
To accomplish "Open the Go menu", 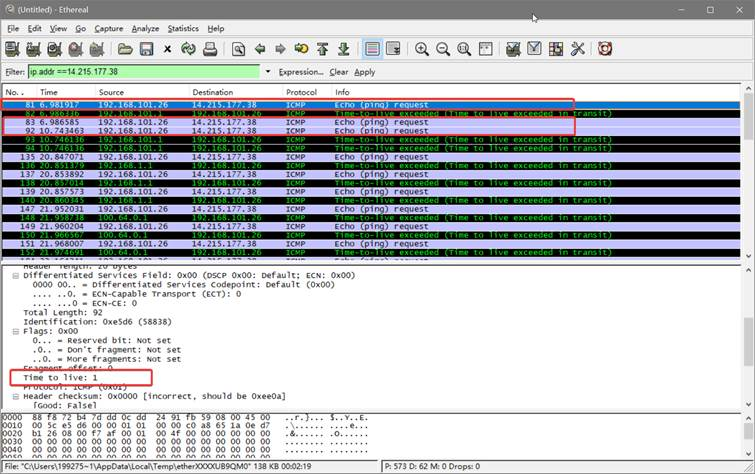I will [x=80, y=28].
